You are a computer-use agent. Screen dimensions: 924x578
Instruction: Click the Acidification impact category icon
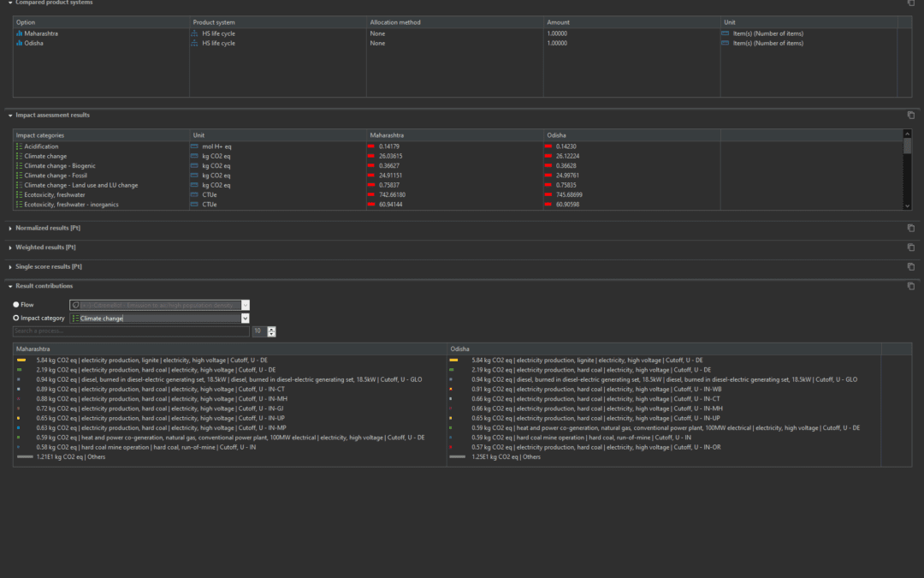(x=19, y=146)
